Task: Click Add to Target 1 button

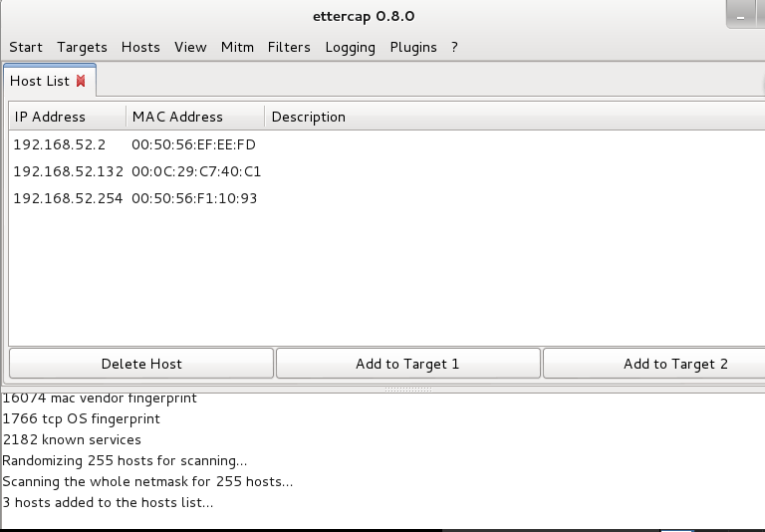Action: coord(407,364)
